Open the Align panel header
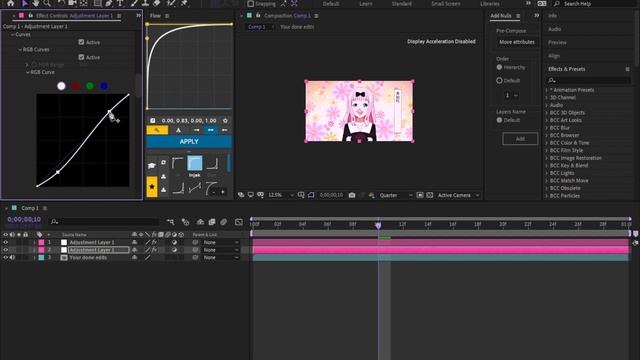This screenshot has width=640, height=360. pyautogui.click(x=554, y=56)
